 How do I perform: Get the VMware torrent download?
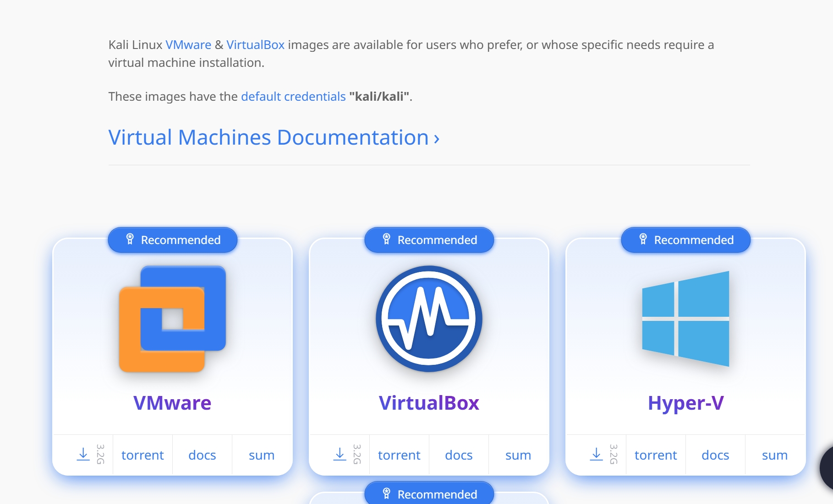pyautogui.click(x=142, y=455)
